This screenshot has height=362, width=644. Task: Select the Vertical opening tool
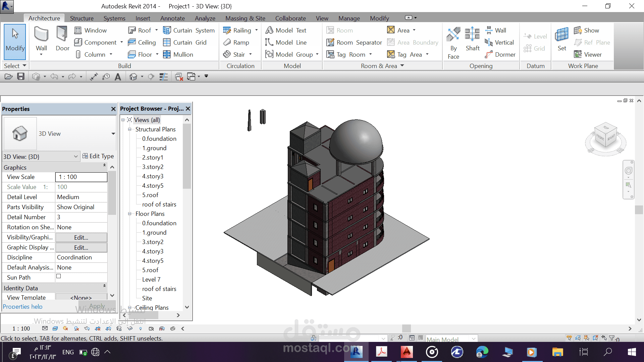point(499,42)
